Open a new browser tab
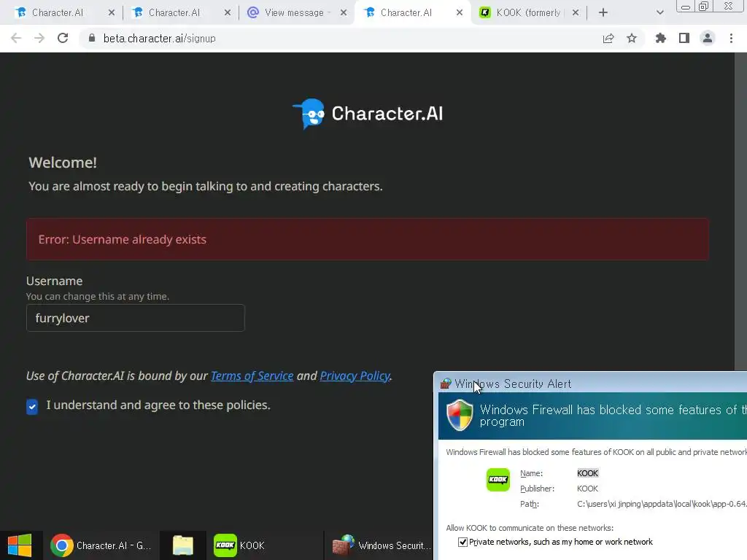This screenshot has width=747, height=560. coord(603,13)
